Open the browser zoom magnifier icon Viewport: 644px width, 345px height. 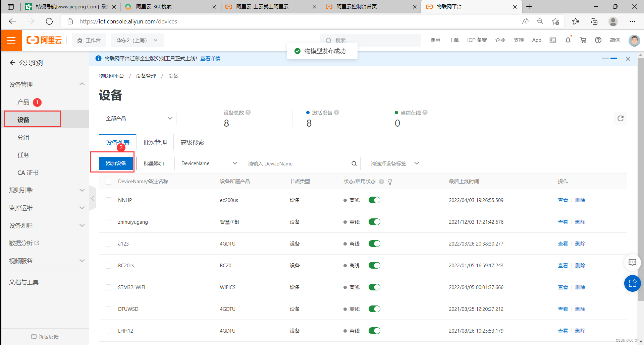[540, 21]
